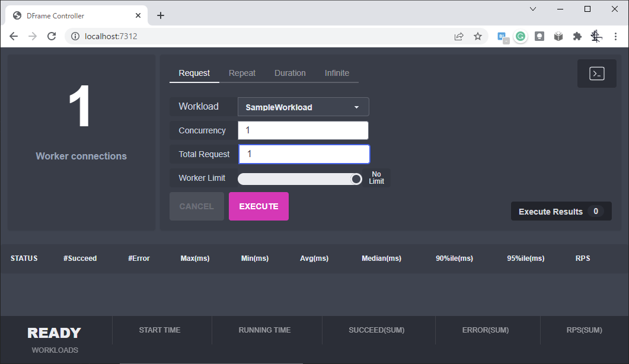Focus the Concurrency input field
The height and width of the screenshot is (364, 629).
[x=303, y=130]
